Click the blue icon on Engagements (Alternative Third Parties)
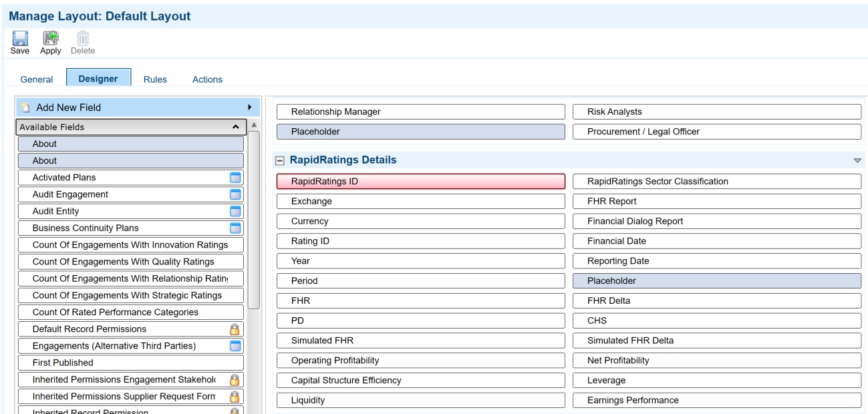The width and height of the screenshot is (868, 414). point(235,346)
